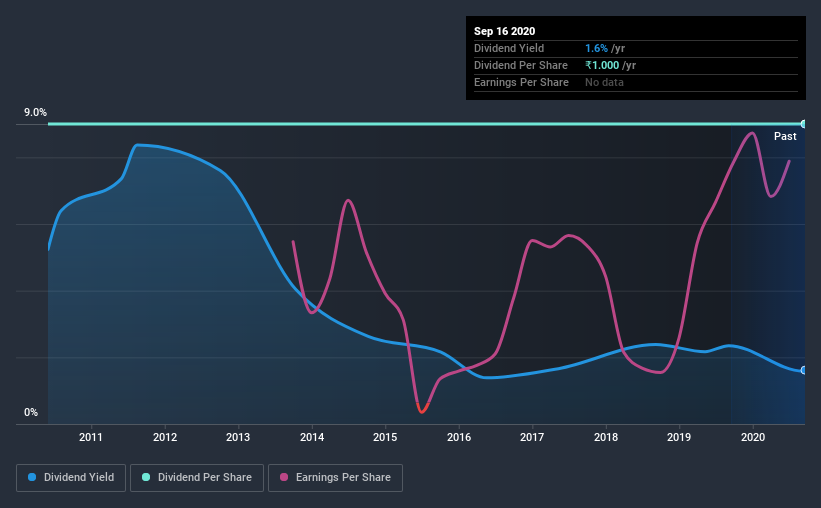The height and width of the screenshot is (508, 821).
Task: Select the 2020 x-axis year label
Action: (x=753, y=437)
